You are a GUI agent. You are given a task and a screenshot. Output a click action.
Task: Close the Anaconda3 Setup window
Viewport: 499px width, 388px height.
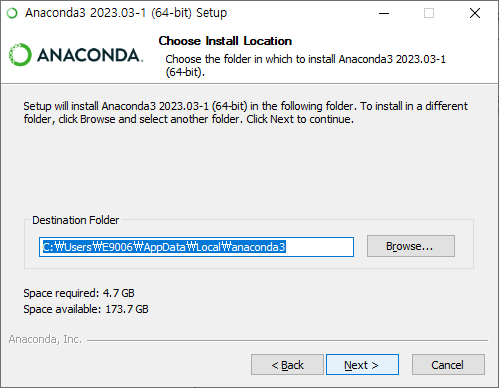click(475, 13)
